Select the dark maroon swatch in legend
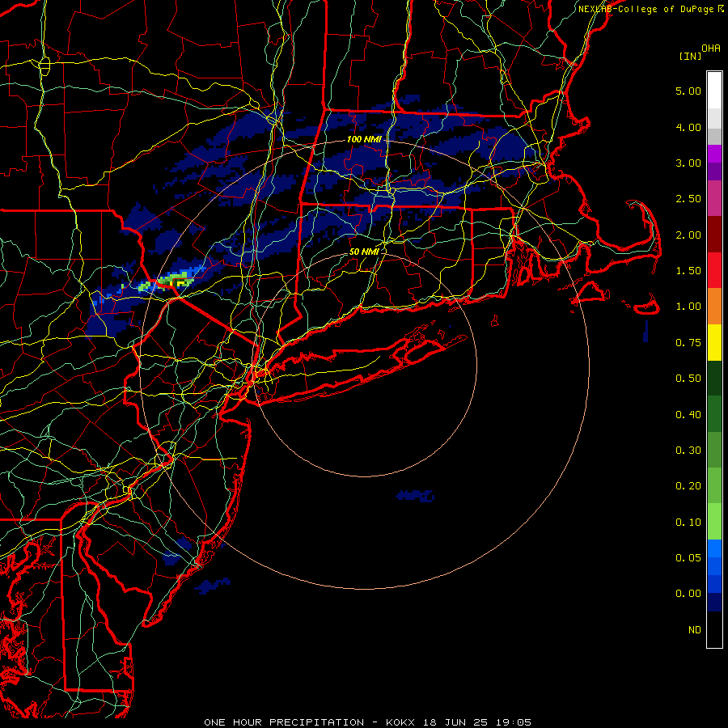This screenshot has height=728, width=728. (714, 235)
